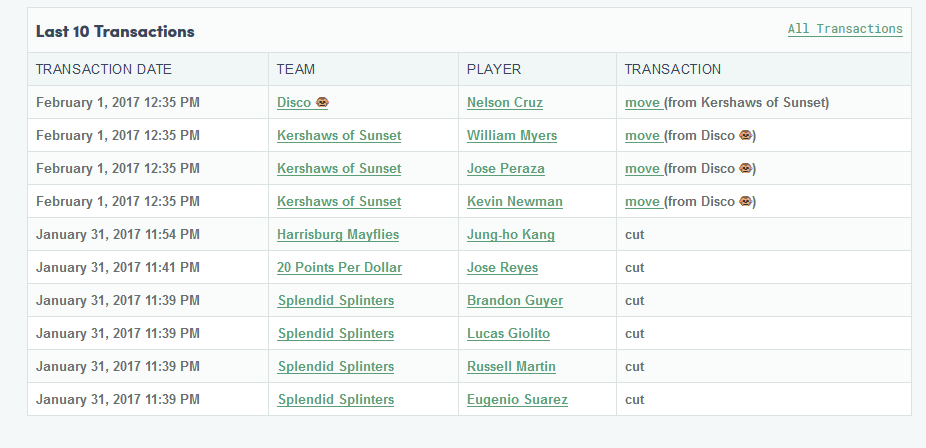
Task: Open Brandon Guyer player link
Action: point(515,301)
